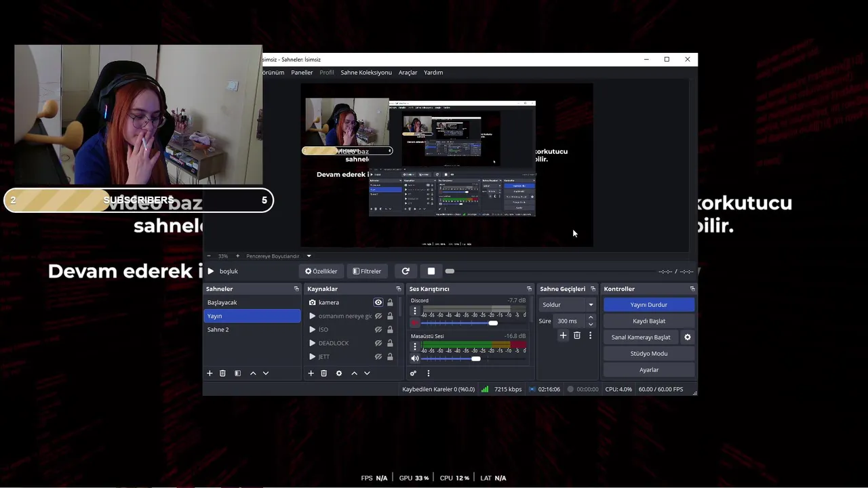Pop out the Kontroller dock panel

(692, 289)
